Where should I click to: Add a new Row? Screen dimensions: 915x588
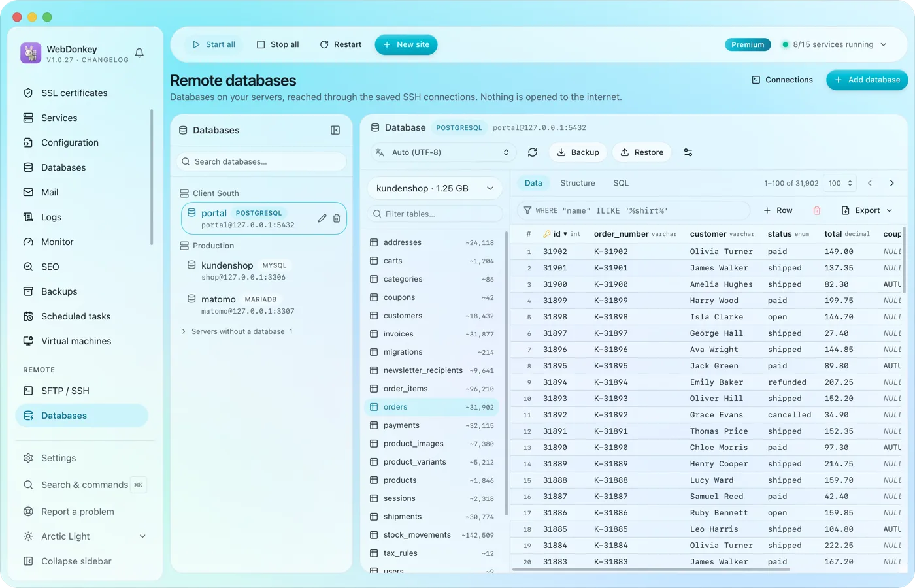point(778,210)
